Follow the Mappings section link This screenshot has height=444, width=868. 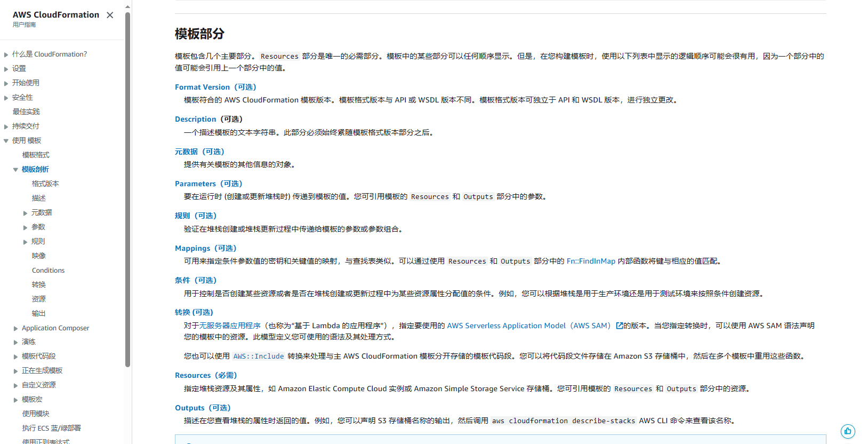tap(205, 248)
